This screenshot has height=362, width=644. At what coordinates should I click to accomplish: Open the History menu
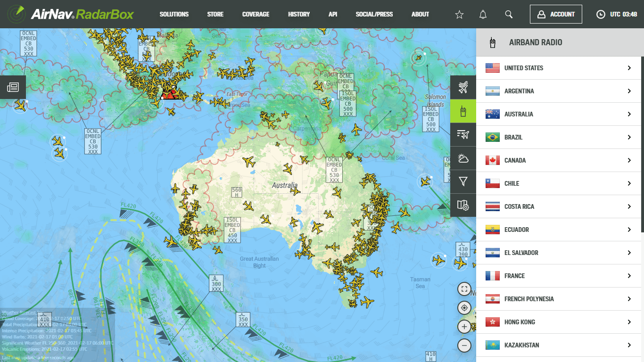click(x=299, y=14)
